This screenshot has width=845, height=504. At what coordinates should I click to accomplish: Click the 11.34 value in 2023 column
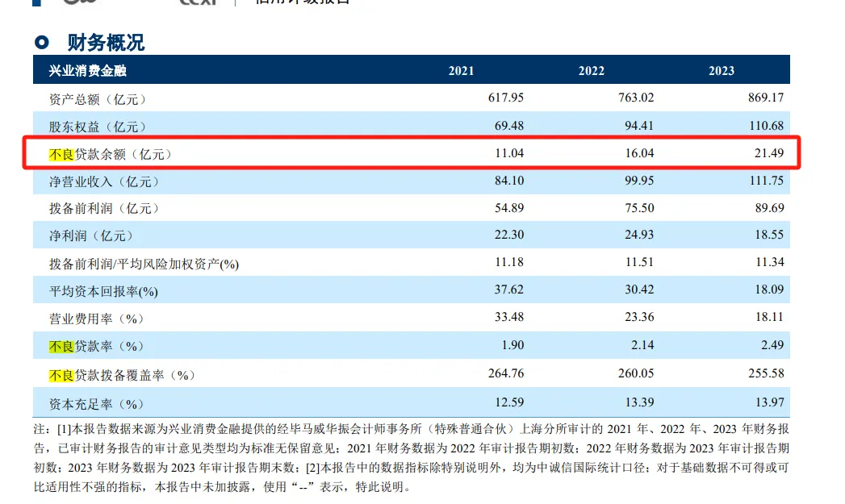[x=769, y=262]
